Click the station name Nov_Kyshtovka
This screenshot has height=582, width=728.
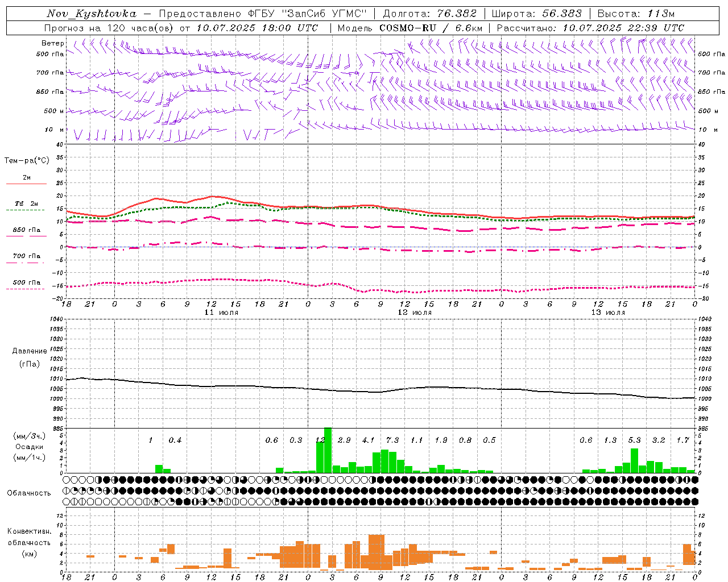92,14
